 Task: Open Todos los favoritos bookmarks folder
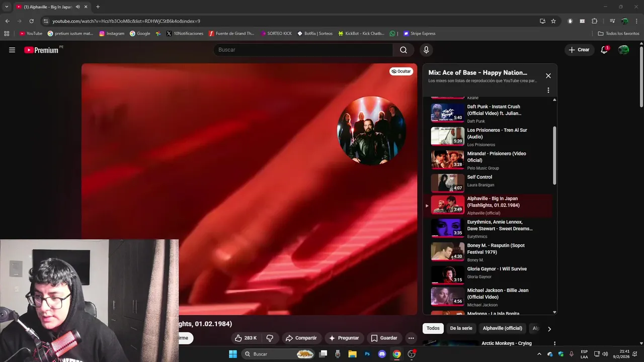click(618, 34)
